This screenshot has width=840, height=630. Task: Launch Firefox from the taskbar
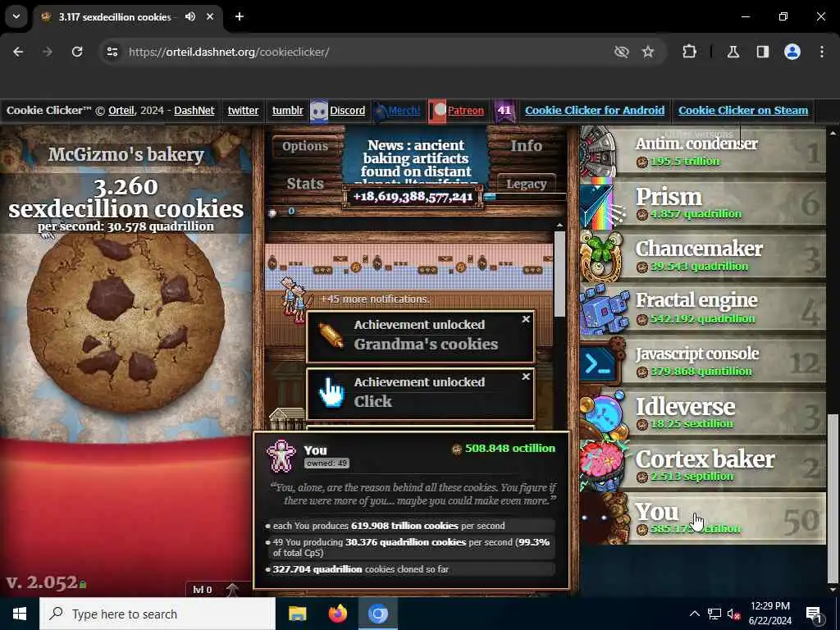[337, 614]
